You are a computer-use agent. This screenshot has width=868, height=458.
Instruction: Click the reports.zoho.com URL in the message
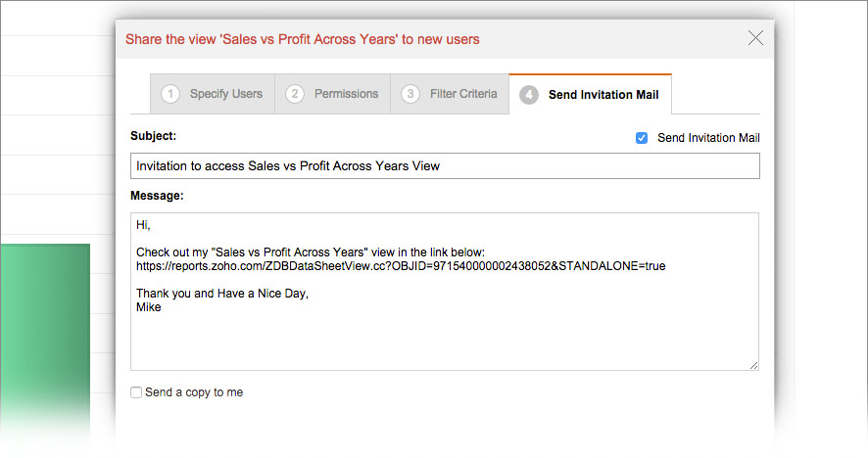tap(401, 265)
